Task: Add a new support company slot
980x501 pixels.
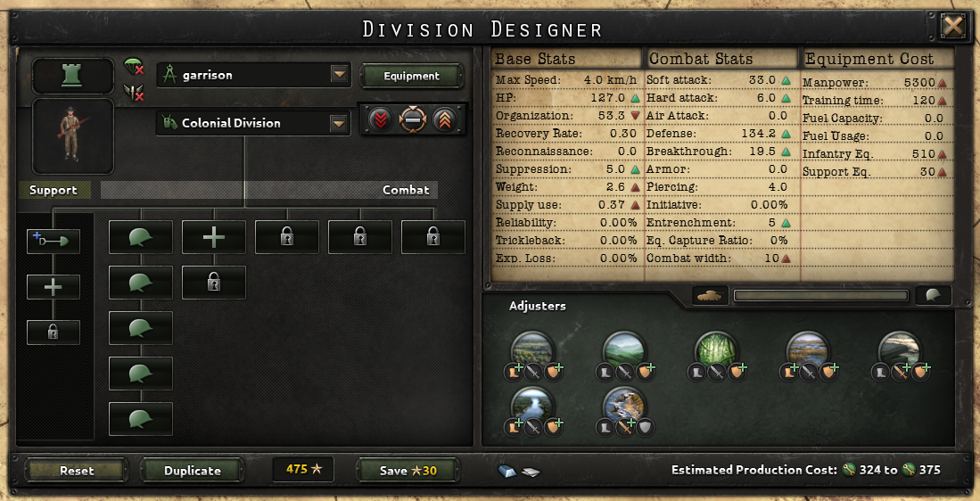Action: tap(54, 287)
